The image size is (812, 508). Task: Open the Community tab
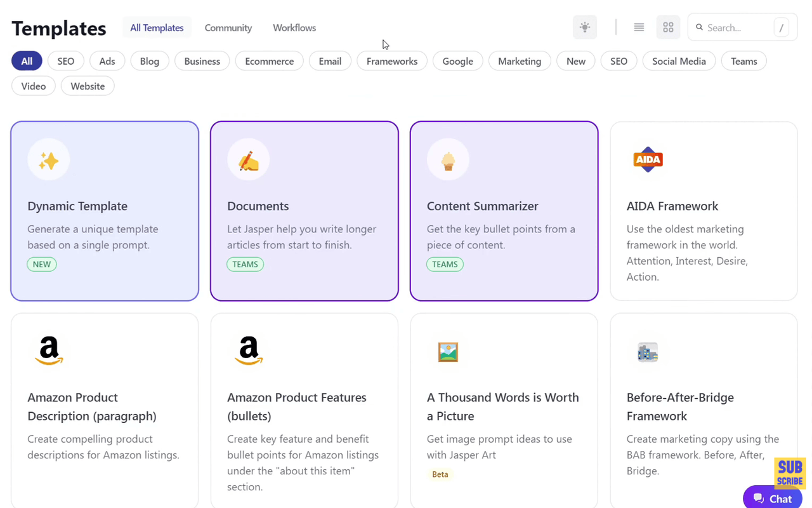228,28
